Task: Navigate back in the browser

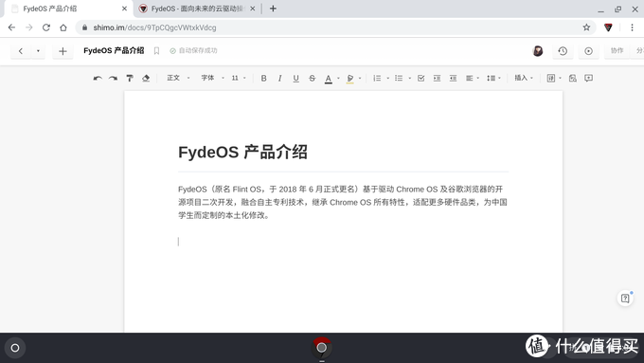Action: pyautogui.click(x=11, y=27)
